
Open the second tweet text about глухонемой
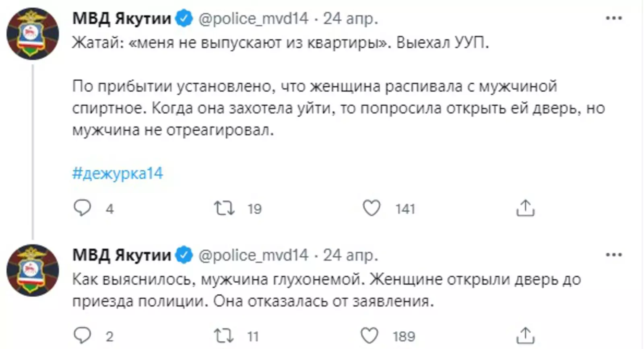point(326,290)
